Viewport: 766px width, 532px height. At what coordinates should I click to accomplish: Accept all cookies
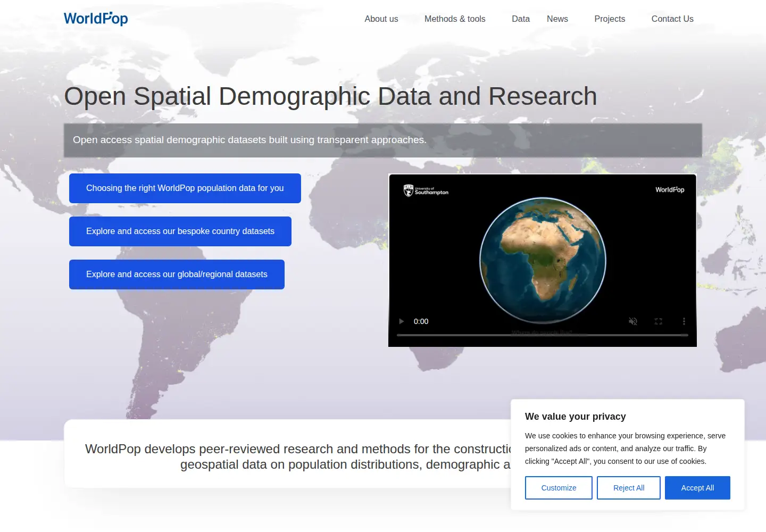pyautogui.click(x=697, y=488)
